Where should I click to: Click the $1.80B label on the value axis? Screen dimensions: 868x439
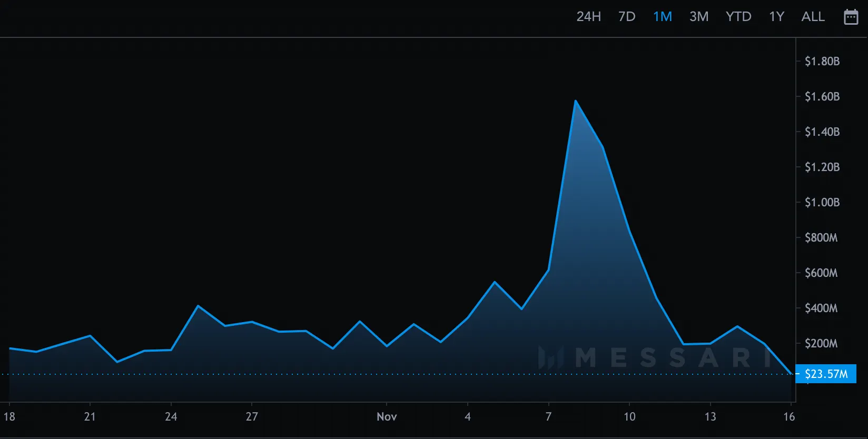pos(822,62)
